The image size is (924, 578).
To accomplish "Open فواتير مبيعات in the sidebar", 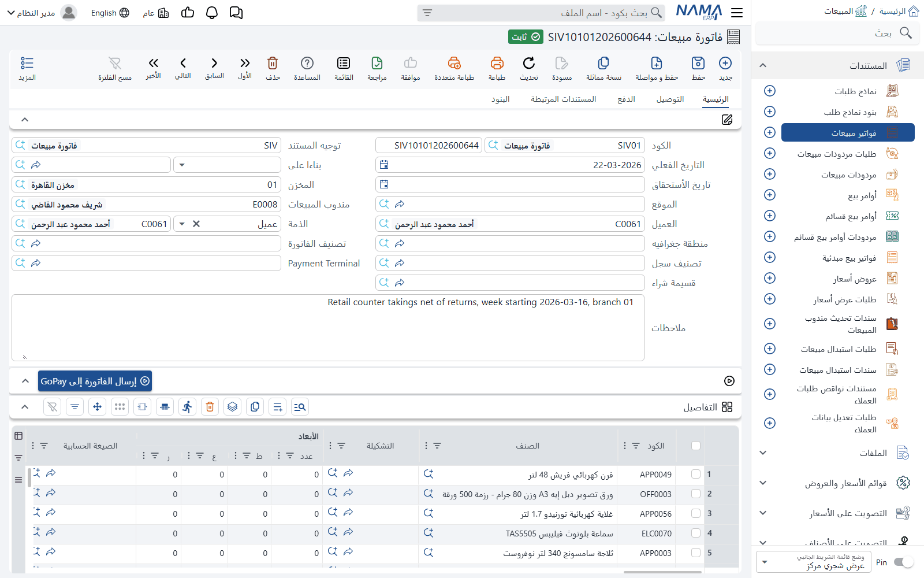I will pos(848,132).
